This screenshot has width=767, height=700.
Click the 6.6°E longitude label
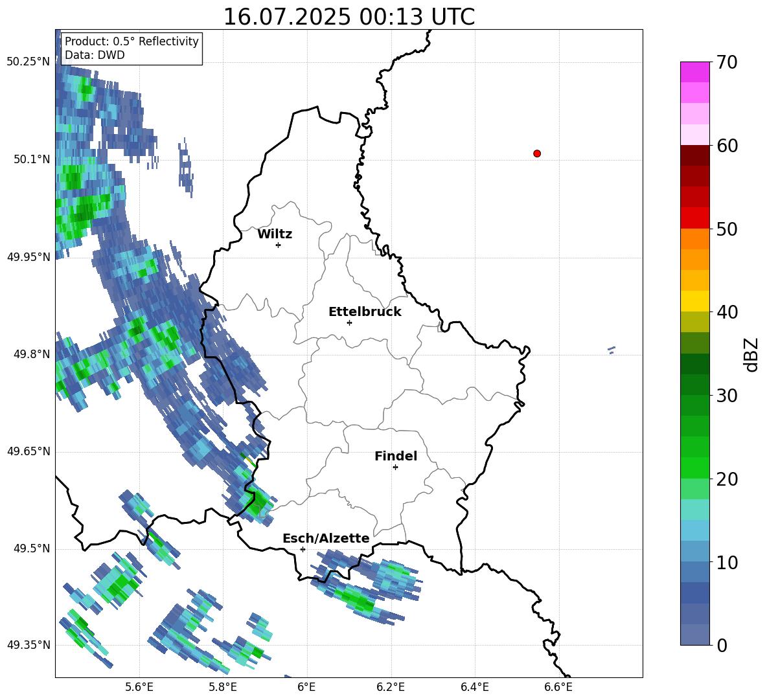558,687
